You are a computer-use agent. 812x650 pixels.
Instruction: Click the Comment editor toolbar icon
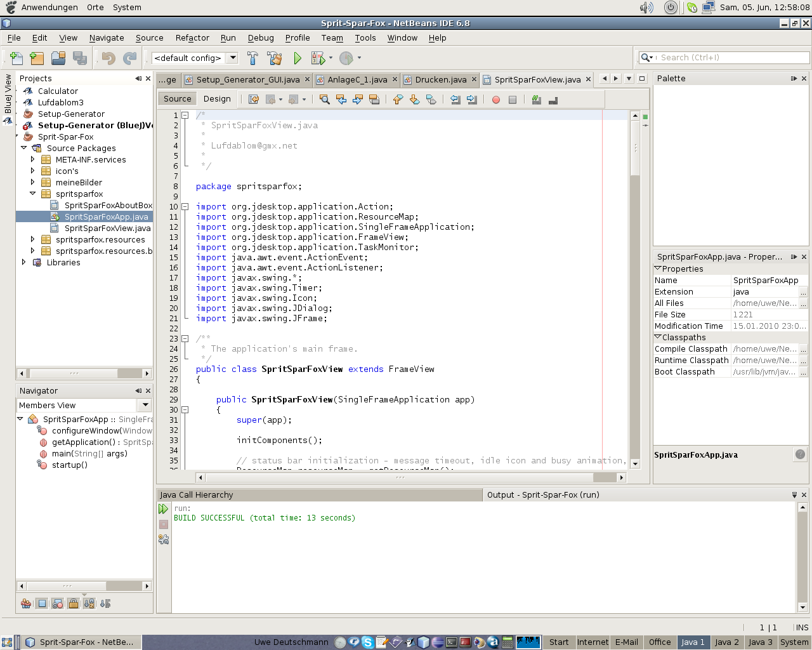pyautogui.click(x=536, y=100)
